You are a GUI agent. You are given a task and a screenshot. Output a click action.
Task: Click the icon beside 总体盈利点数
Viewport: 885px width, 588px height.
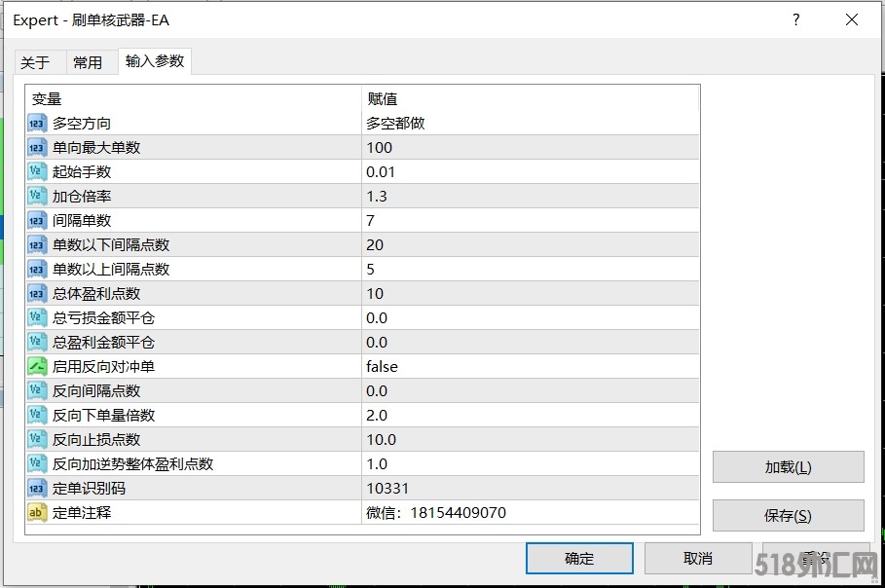[37, 294]
